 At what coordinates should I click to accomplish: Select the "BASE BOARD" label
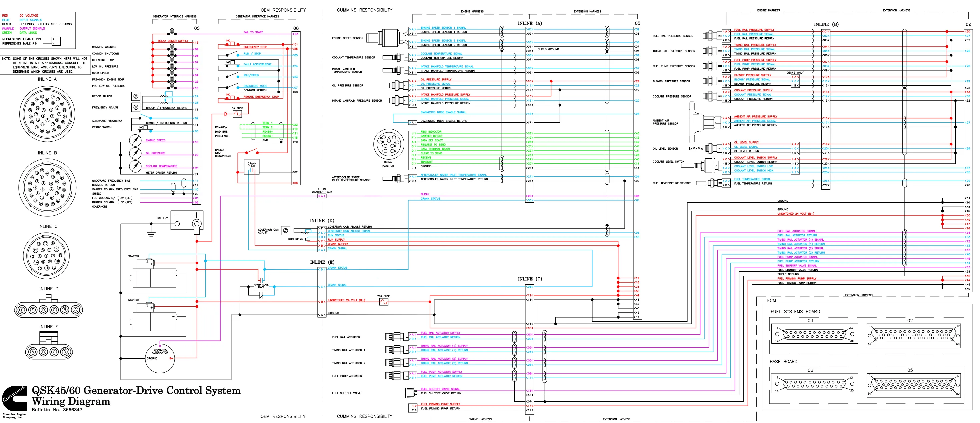(784, 362)
